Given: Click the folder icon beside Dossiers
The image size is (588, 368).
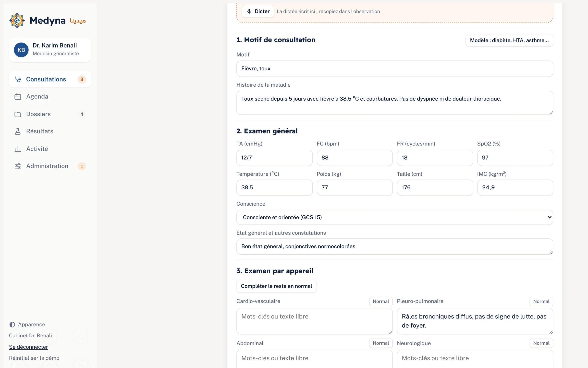Looking at the screenshot, I should click(x=18, y=114).
